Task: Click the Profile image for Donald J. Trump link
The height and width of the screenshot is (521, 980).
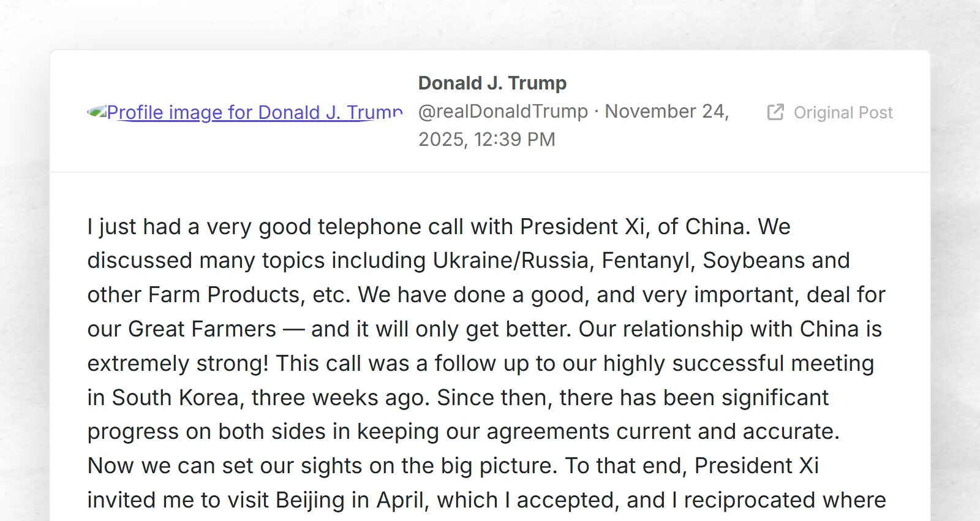Action: pos(253,112)
